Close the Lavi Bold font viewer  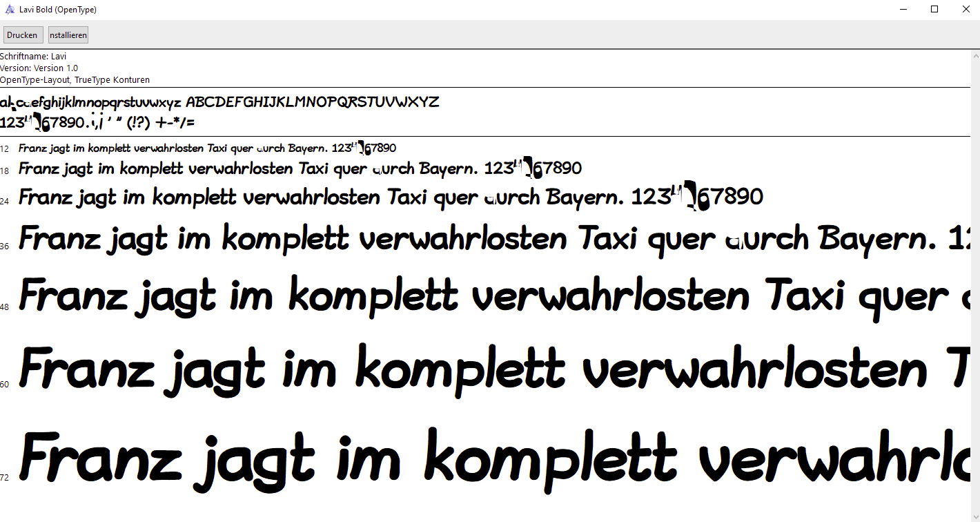(x=966, y=10)
